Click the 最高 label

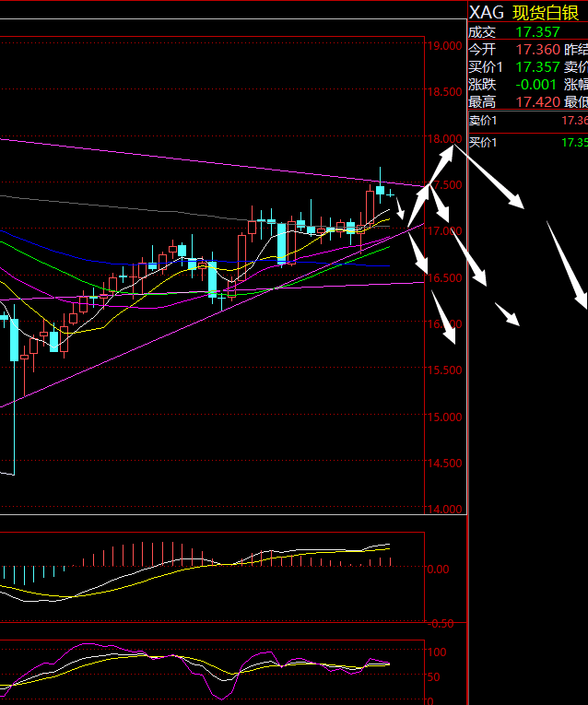[482, 102]
